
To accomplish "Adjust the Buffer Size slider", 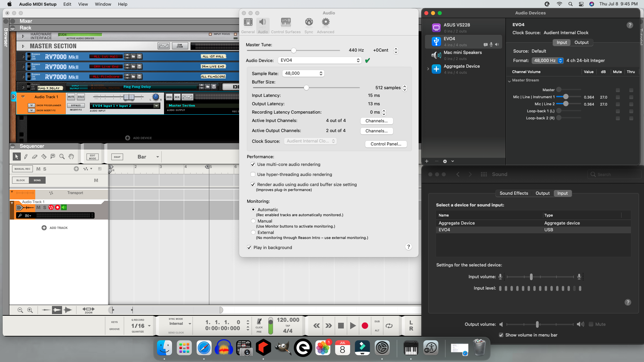I will point(306,88).
